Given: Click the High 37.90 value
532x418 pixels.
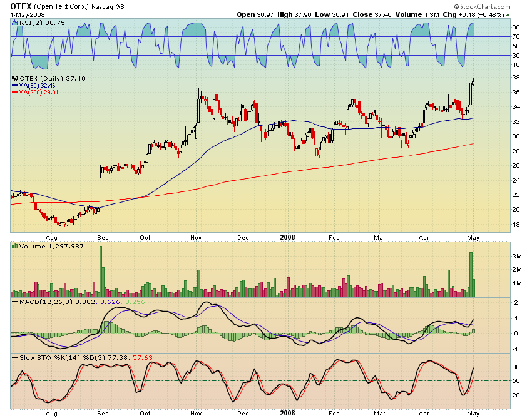Looking at the screenshot, I should (294, 14).
